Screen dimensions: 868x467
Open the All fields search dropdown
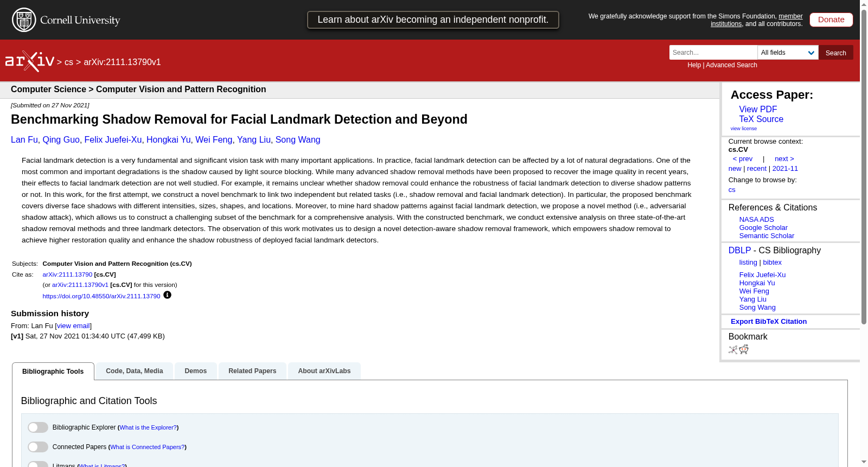click(x=788, y=53)
